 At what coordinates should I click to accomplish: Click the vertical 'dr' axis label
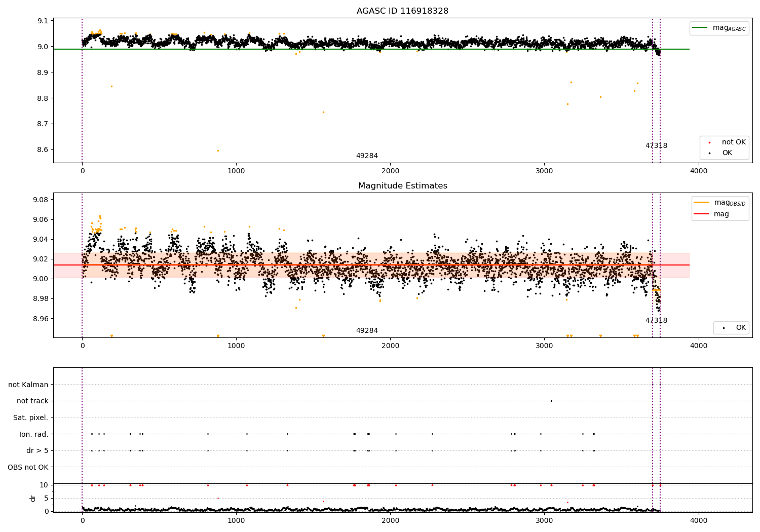(33, 498)
